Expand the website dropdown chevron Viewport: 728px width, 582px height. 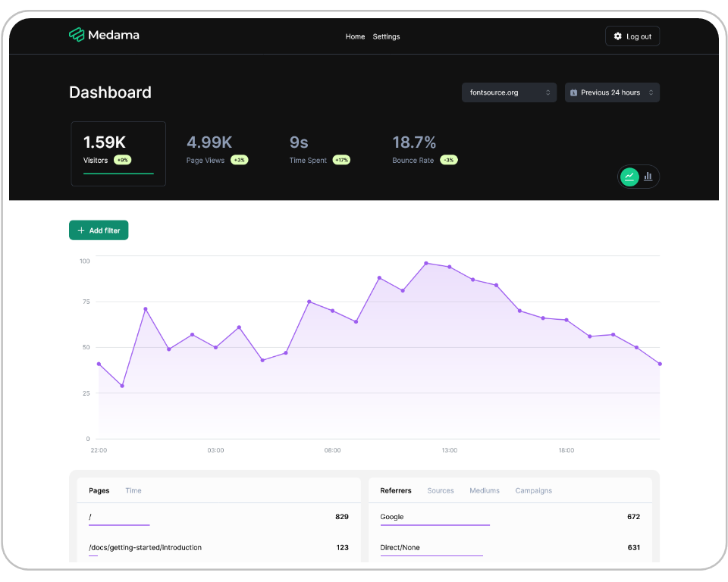(x=550, y=92)
